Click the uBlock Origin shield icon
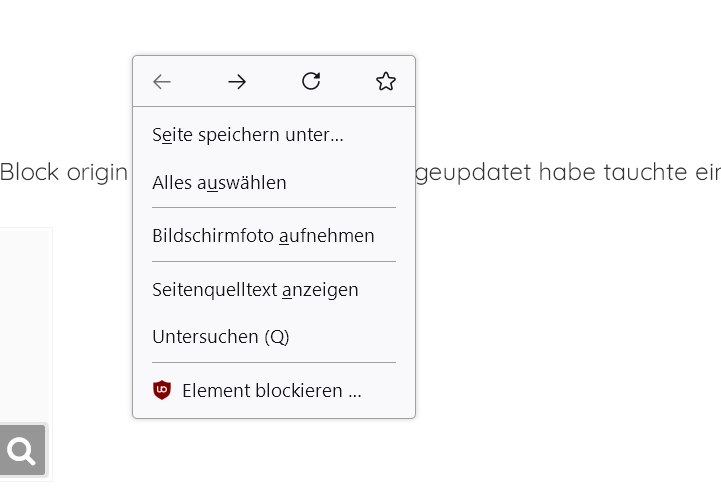The height and width of the screenshot is (501, 721). (162, 390)
